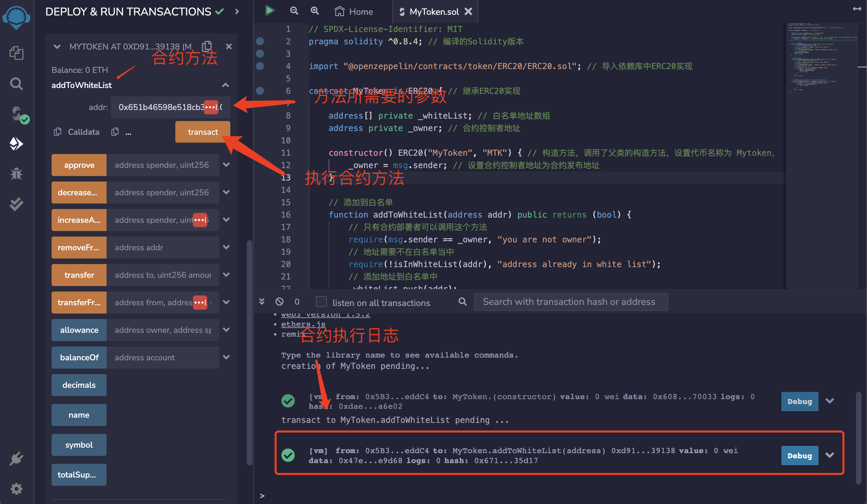The height and width of the screenshot is (504, 867).
Task: Expand plugin panel with the top chevron arrow
Action: click(x=237, y=12)
